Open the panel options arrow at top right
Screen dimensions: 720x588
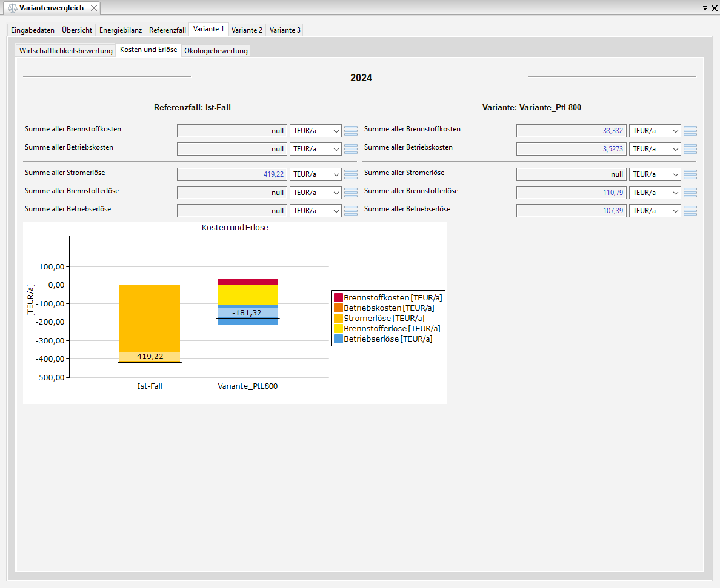coord(705,8)
